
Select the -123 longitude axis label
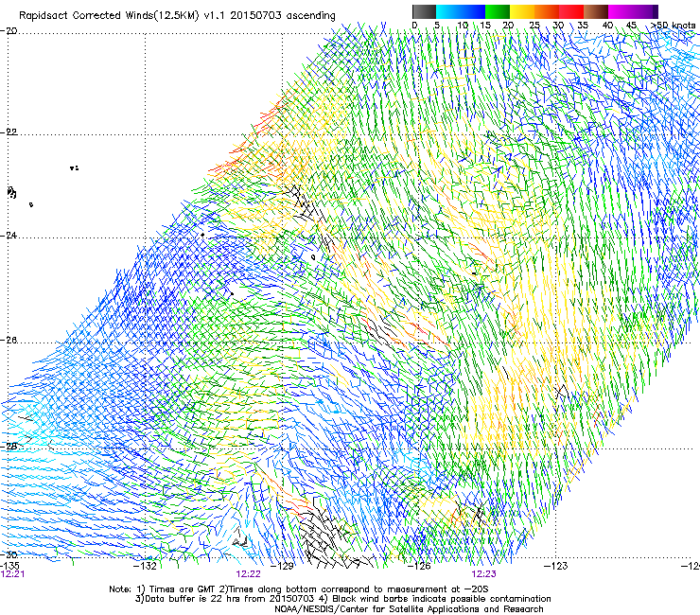556,567
